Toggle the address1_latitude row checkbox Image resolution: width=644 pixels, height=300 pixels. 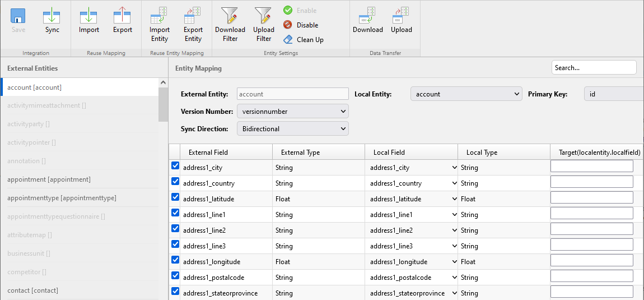click(x=175, y=197)
